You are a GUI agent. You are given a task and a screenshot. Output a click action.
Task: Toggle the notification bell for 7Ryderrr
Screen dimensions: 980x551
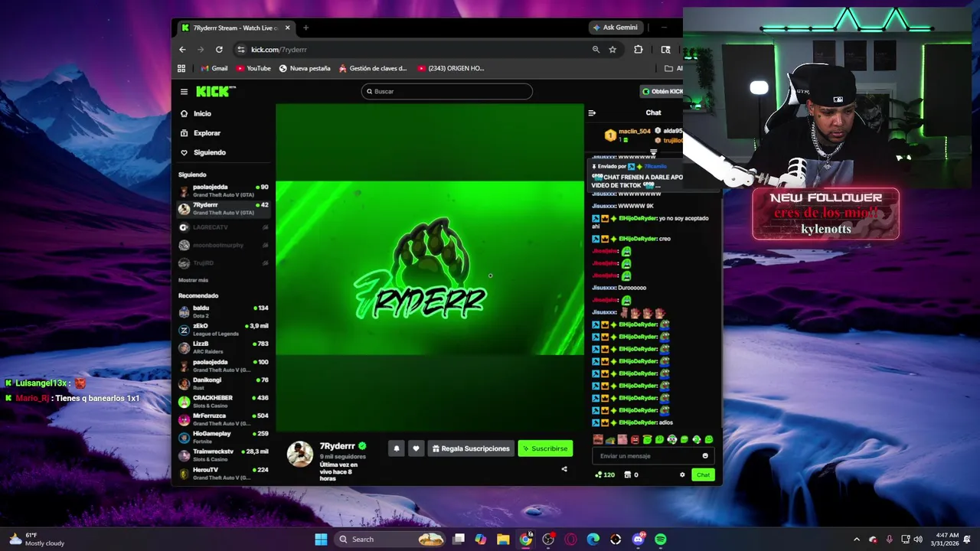(396, 448)
